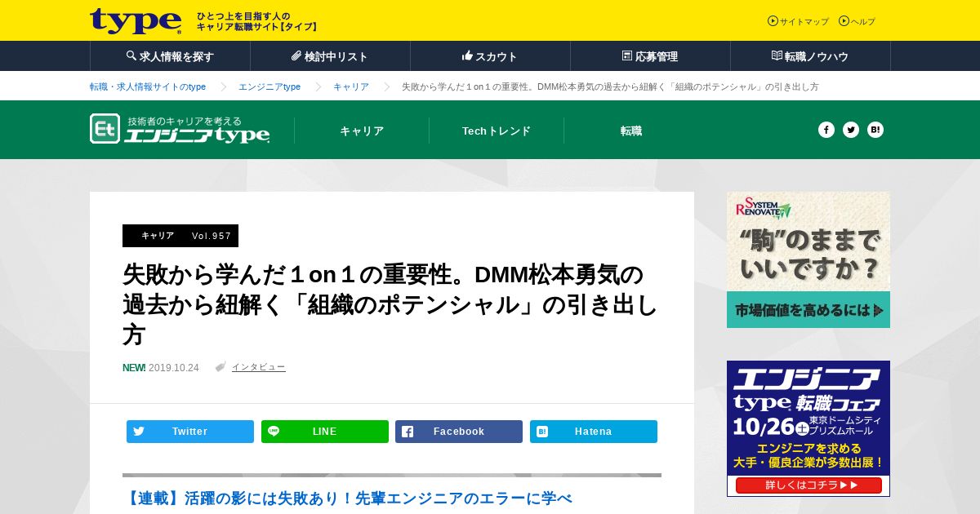980x514 pixels.
Task: Click the black キャリア Vol.957 category label
Action: [x=180, y=236]
